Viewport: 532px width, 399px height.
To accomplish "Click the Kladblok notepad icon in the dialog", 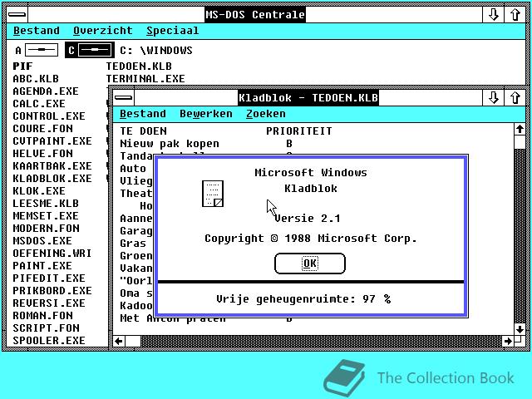I will click(213, 194).
